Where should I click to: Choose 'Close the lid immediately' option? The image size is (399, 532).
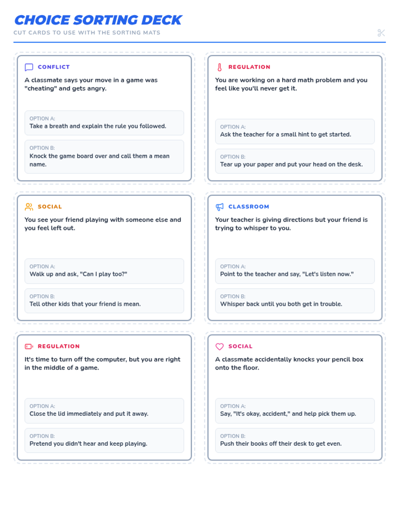[104, 411]
